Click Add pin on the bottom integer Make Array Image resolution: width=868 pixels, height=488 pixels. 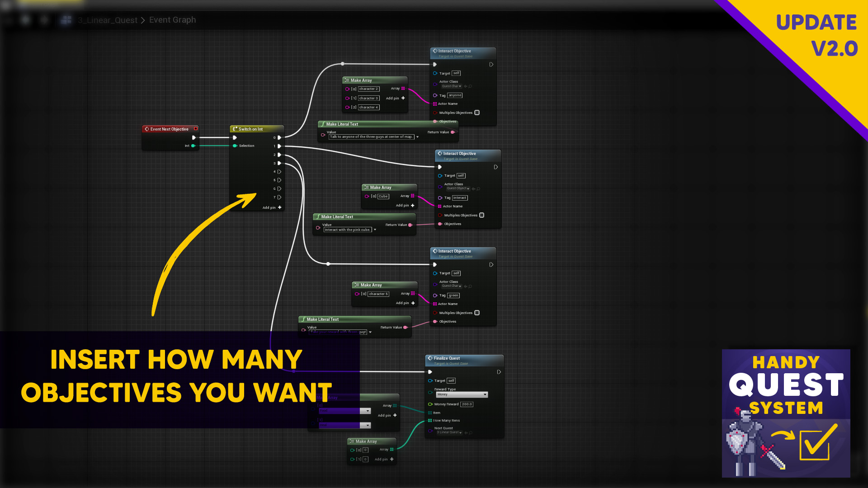coord(384,459)
